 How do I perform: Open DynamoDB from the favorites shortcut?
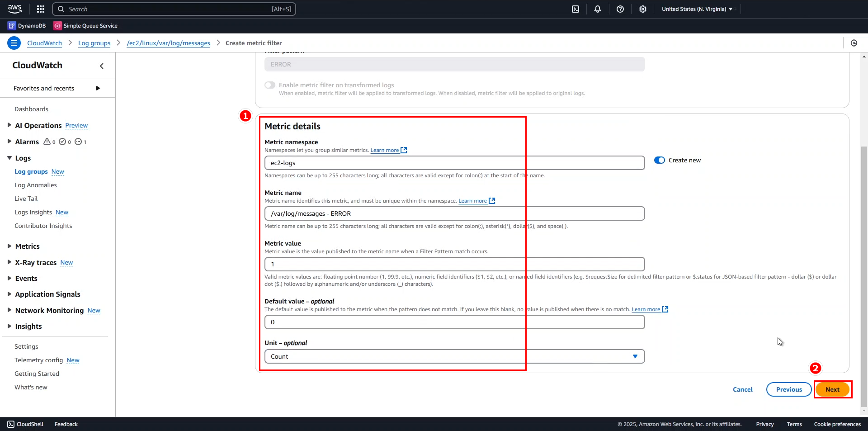tap(26, 26)
